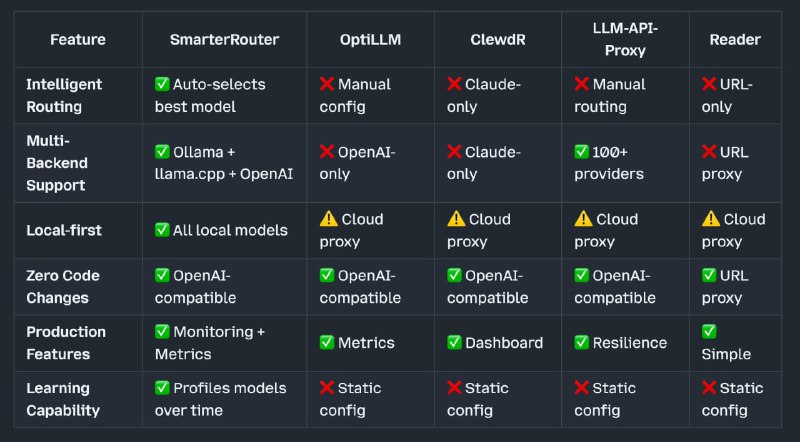Click the Multi-Backend Support row label

click(57, 163)
